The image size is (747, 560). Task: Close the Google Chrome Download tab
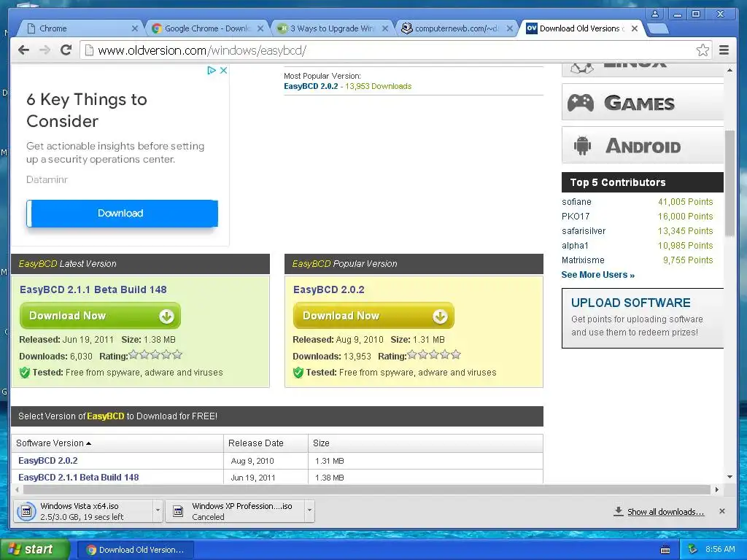[260, 28]
